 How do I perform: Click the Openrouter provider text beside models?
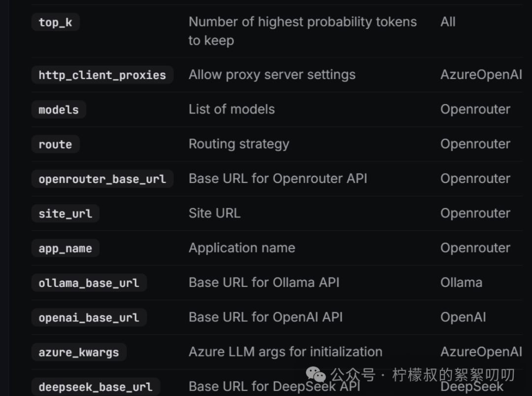(475, 109)
